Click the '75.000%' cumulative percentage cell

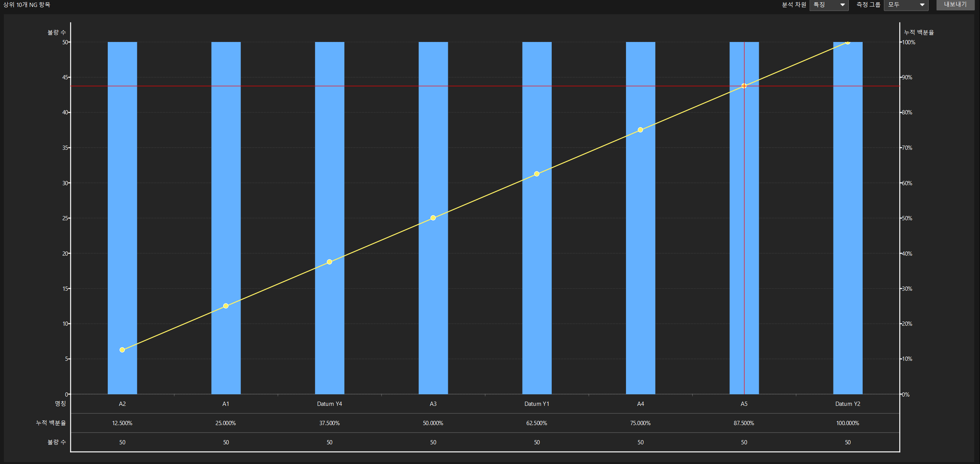pos(641,423)
